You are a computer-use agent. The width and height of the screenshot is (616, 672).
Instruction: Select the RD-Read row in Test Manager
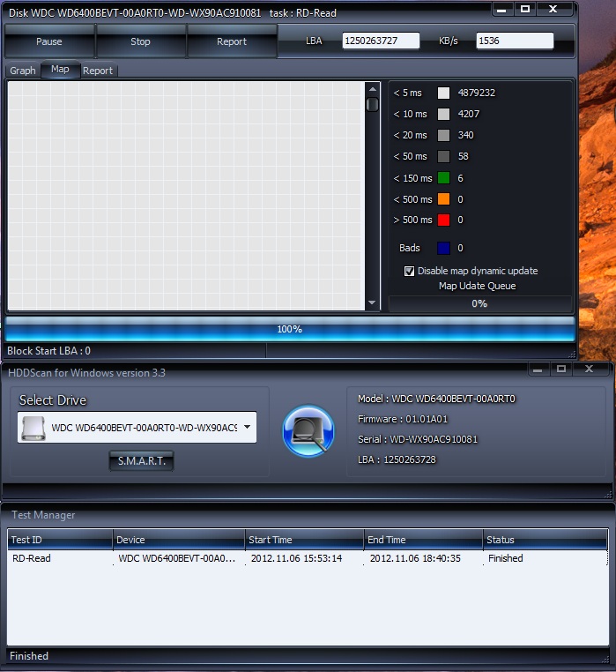[x=308, y=558]
